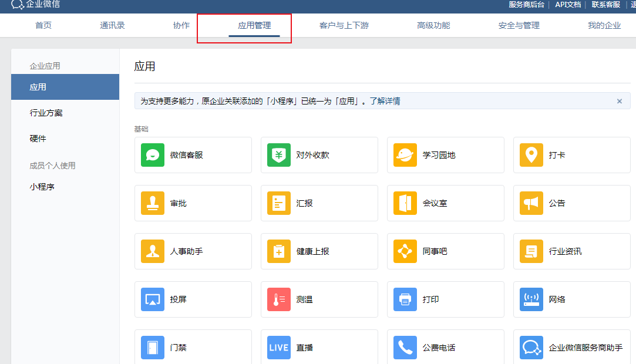Screen dimensions: 636x364
Task: Open the API文档 link
Action: click(x=568, y=5)
